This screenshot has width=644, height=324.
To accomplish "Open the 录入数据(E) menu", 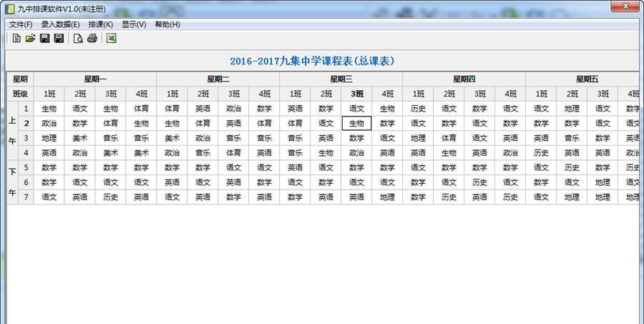I will (x=60, y=24).
